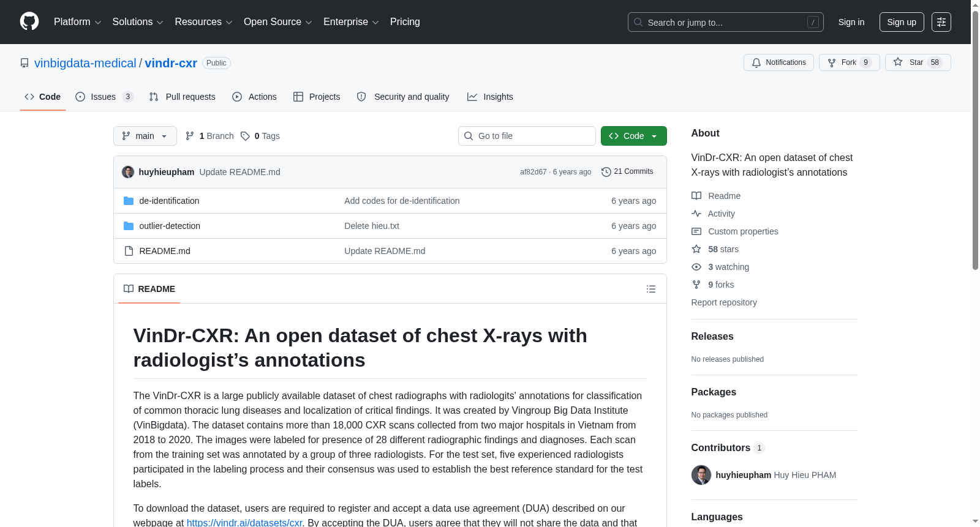Open huyhieupham's avatar in commit row
The height and width of the screenshot is (527, 980).
tap(128, 172)
